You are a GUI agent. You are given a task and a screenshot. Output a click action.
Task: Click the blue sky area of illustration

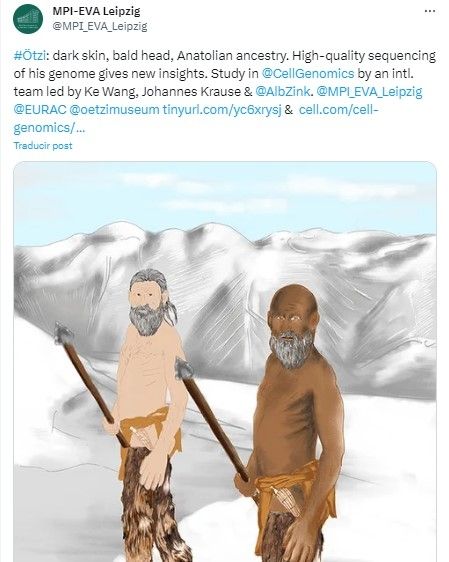pos(225,194)
